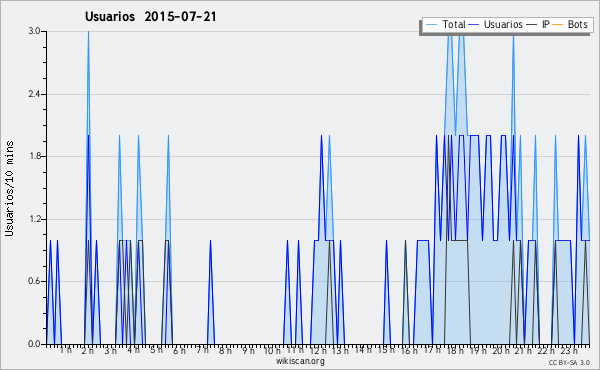The image size is (600, 370).
Task: Click the '12 h' x-axis label
Action: [318, 351]
